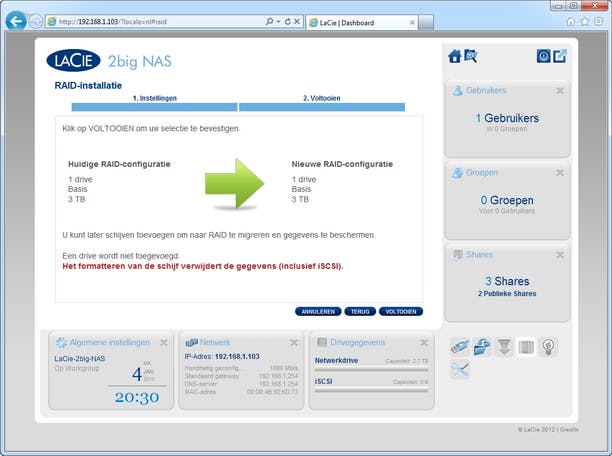
Task: Open the backup folders icon
Action: click(482, 347)
